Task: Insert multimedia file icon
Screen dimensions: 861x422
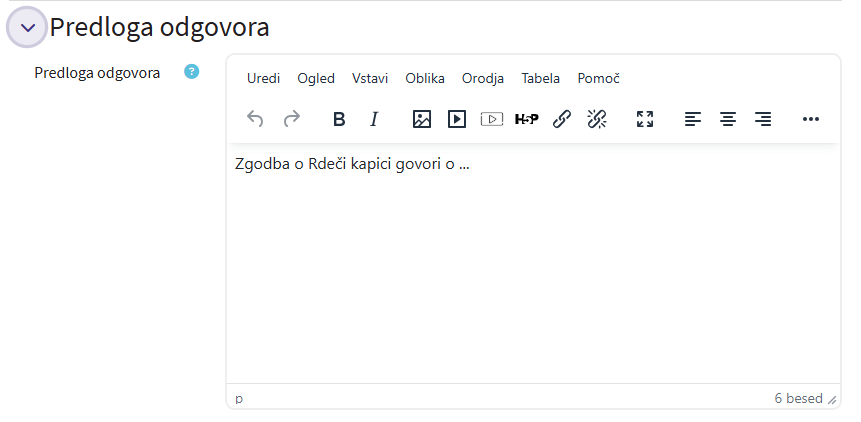Action: [x=457, y=119]
